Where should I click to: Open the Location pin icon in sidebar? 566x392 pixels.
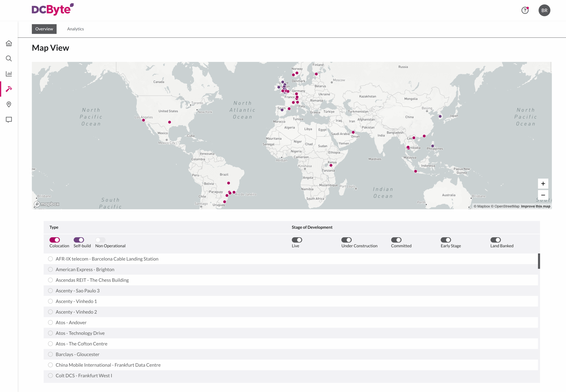9,104
